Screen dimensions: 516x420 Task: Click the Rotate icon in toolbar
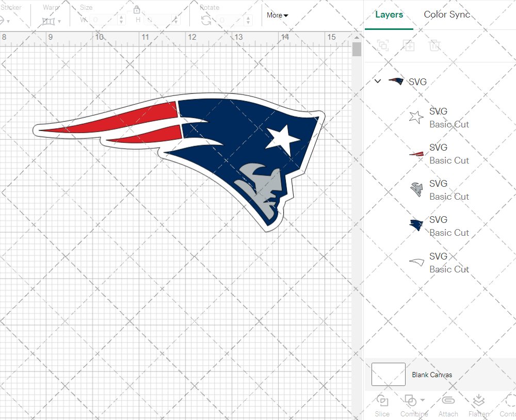pos(206,20)
